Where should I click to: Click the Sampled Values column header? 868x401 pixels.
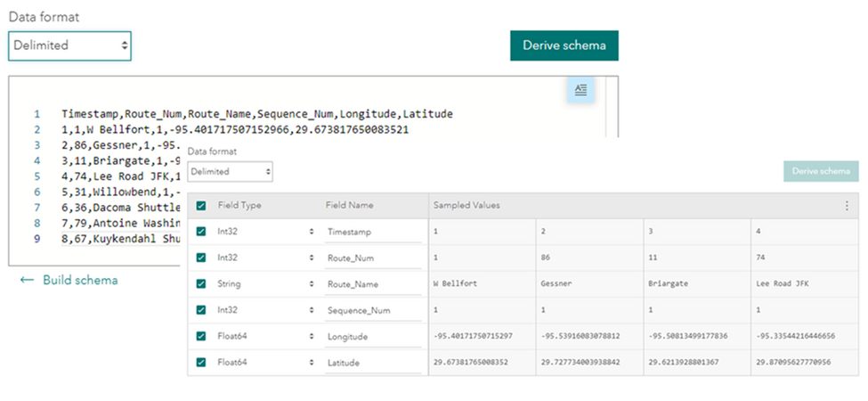click(x=466, y=205)
